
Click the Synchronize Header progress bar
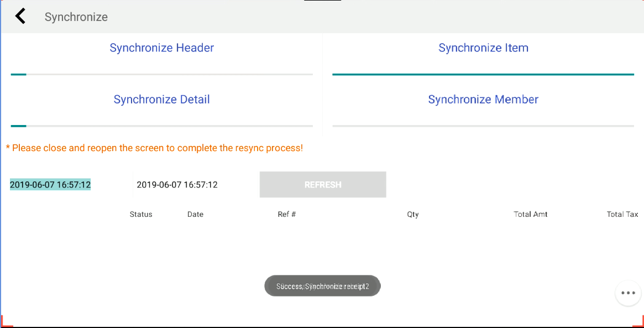pos(161,74)
